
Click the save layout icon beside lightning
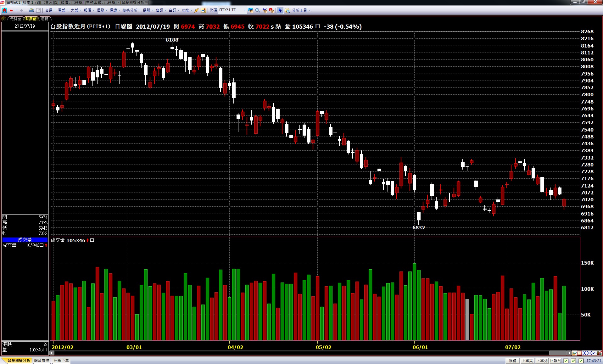coord(204,10)
